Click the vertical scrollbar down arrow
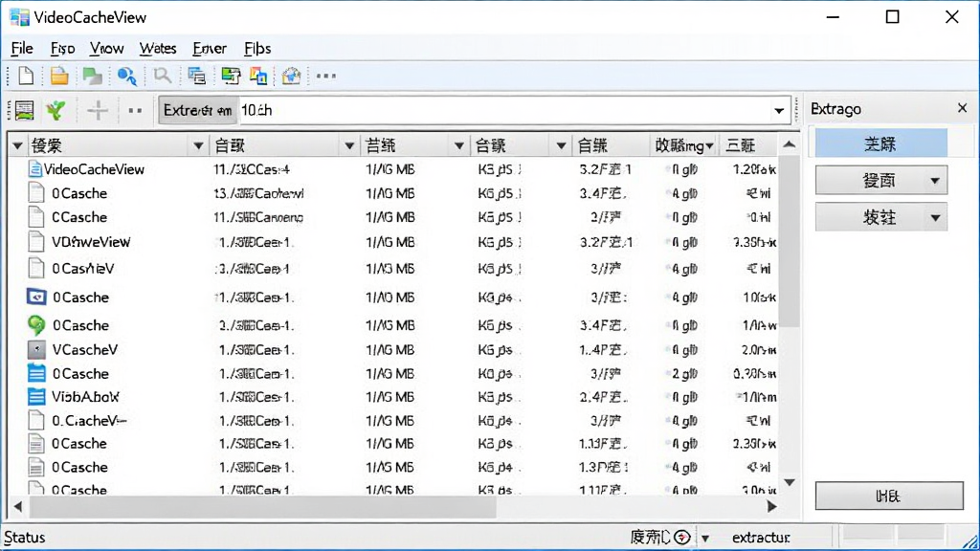 [x=790, y=482]
